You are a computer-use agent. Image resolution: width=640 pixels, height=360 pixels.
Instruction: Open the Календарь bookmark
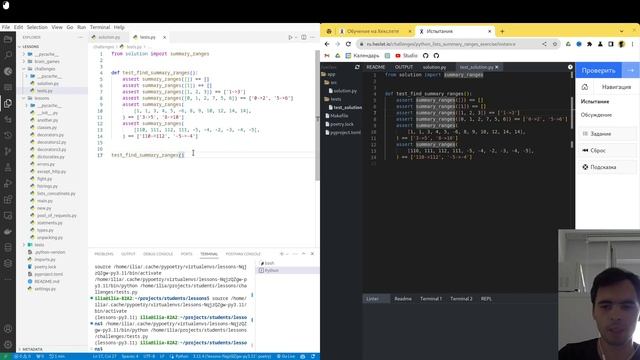[x=362, y=56]
